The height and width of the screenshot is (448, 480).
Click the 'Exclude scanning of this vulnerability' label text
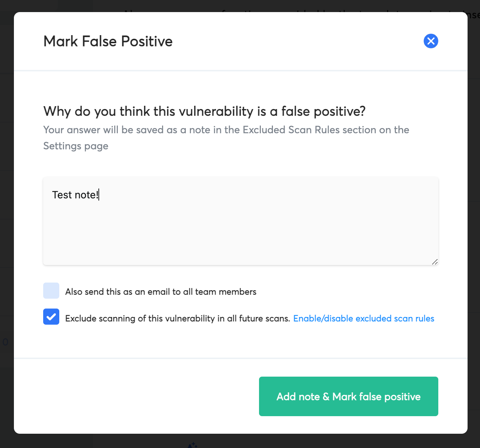177,318
